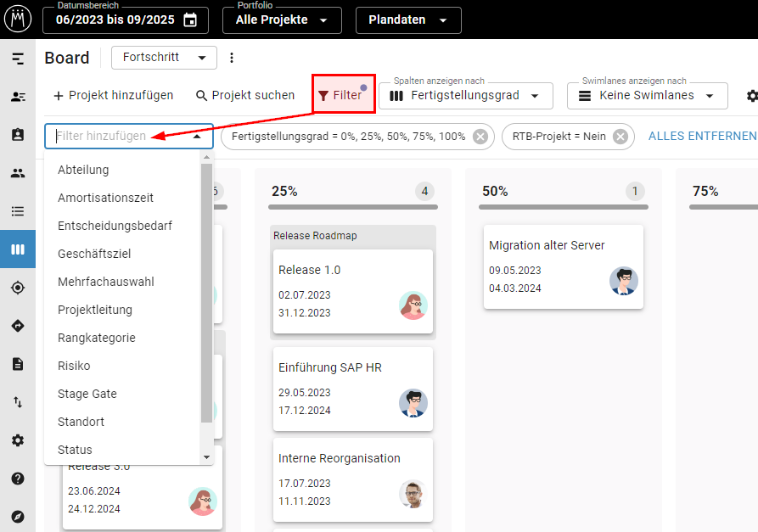Open the people group sidebar icon

coord(18,173)
